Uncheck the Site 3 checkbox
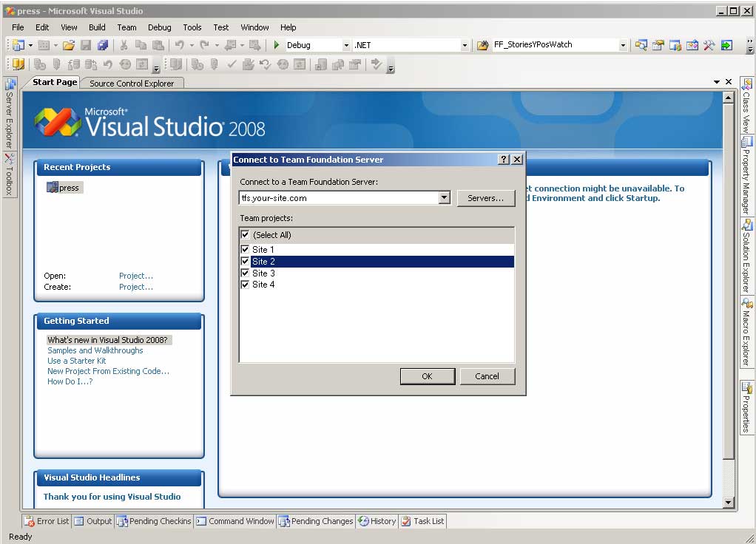The width and height of the screenshot is (756, 544). tap(245, 273)
